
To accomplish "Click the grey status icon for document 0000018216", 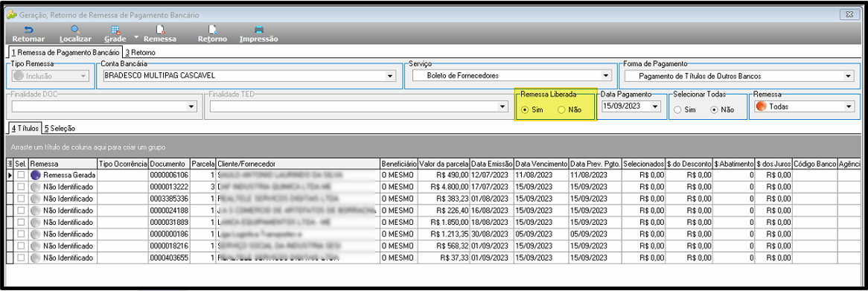I will (x=36, y=246).
